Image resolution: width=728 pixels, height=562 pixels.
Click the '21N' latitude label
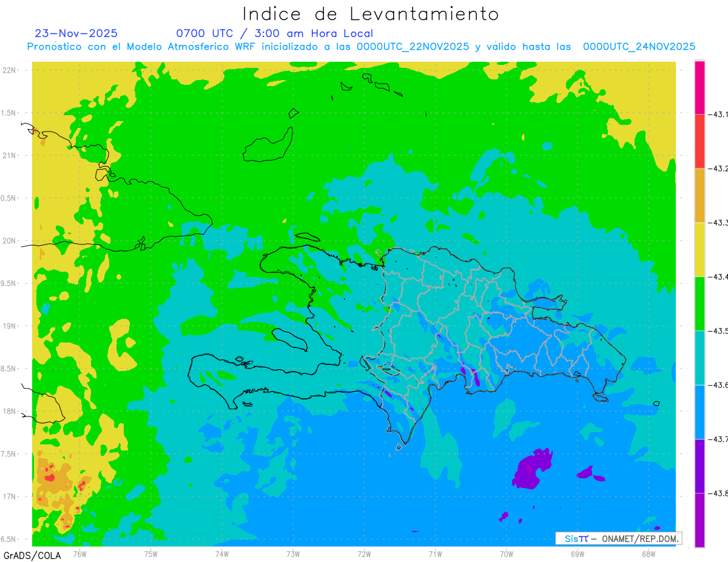point(10,155)
